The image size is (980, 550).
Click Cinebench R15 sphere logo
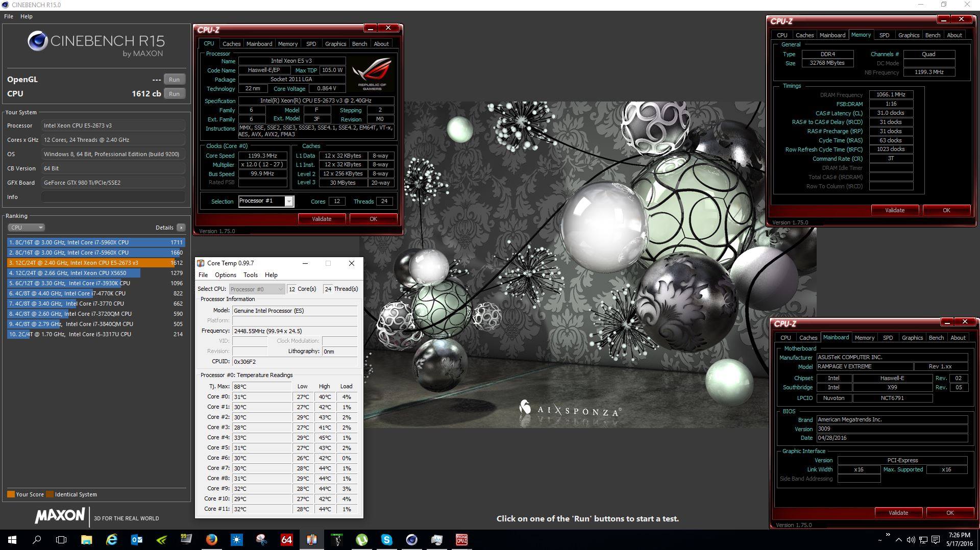(x=37, y=41)
